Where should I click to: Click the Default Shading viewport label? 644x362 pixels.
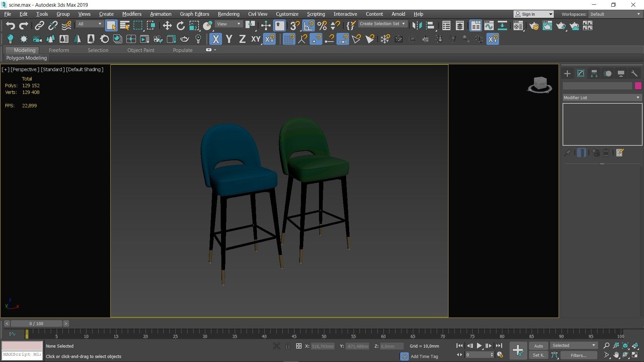click(x=85, y=69)
